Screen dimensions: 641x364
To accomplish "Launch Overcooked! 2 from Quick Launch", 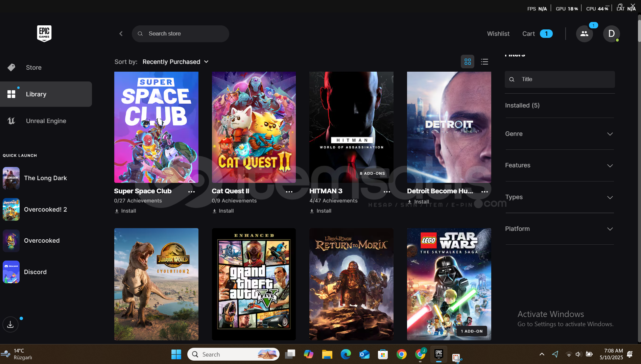I will [x=45, y=210].
